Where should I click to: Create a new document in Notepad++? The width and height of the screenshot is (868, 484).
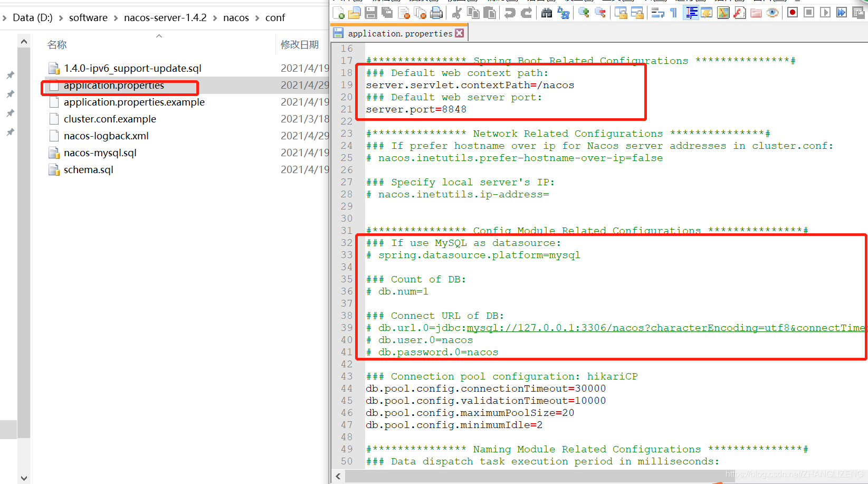click(x=339, y=13)
